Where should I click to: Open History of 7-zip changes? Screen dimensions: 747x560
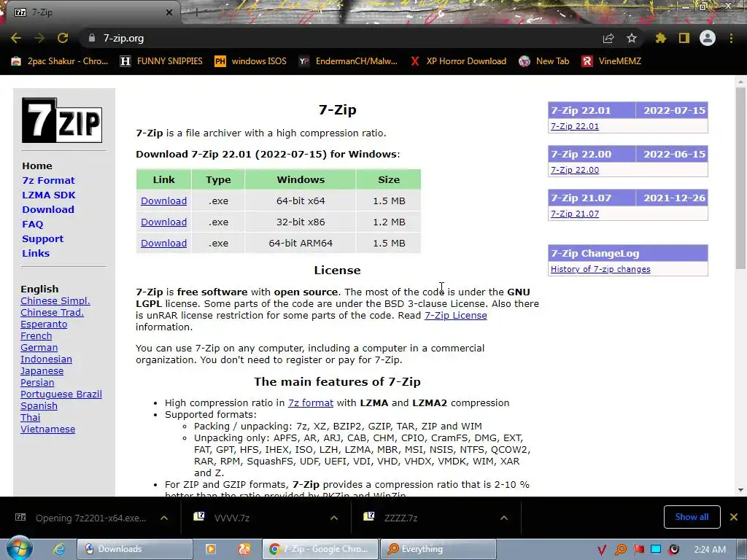point(600,269)
